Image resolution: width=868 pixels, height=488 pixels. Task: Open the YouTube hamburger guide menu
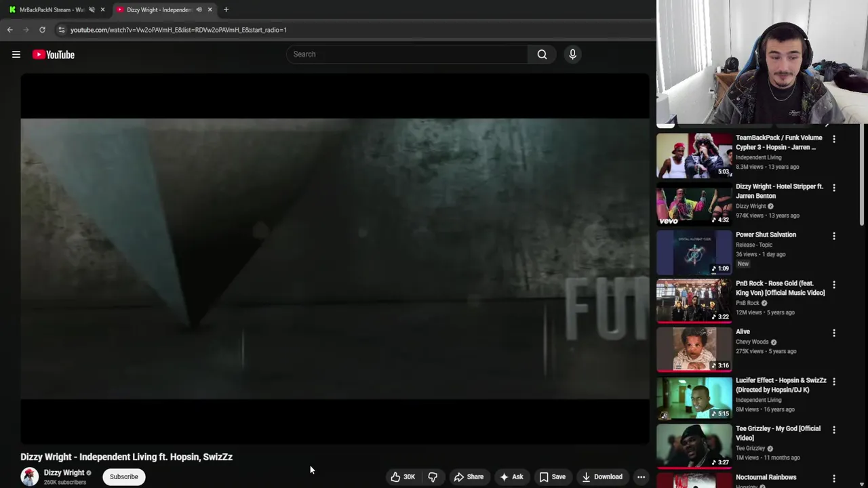pyautogui.click(x=16, y=55)
